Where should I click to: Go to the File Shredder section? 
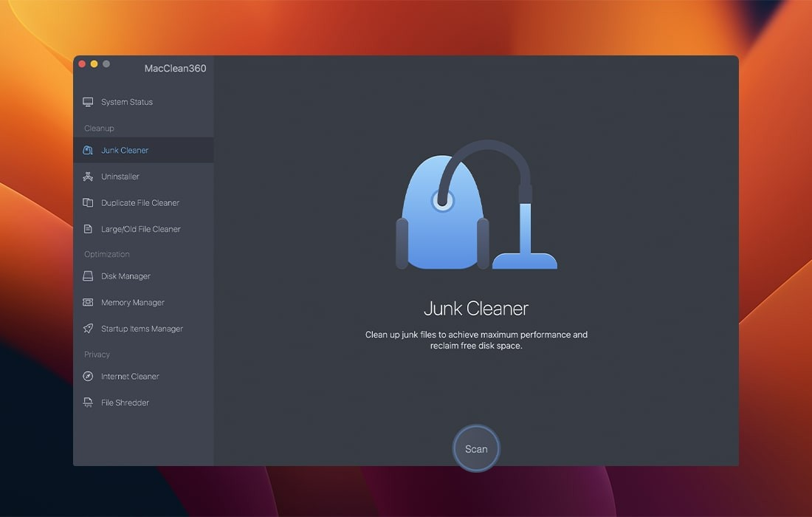pyautogui.click(x=125, y=403)
